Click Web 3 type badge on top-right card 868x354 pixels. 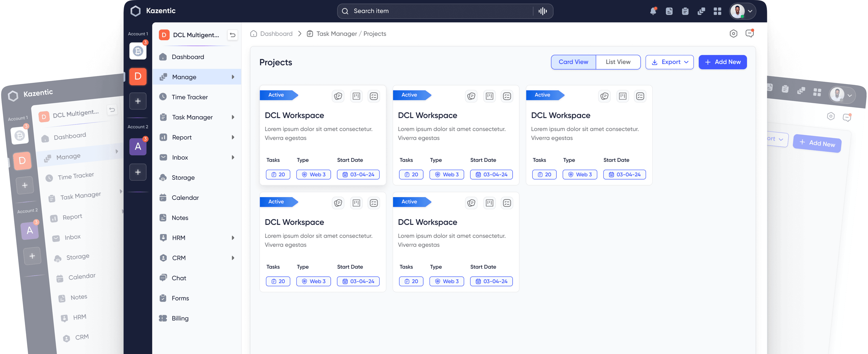click(580, 175)
